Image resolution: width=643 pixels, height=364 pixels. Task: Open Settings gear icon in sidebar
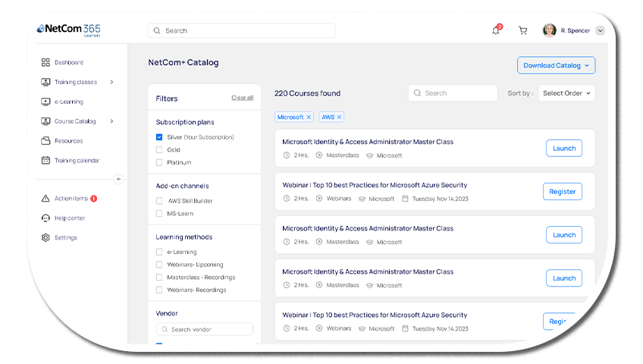[45, 238]
